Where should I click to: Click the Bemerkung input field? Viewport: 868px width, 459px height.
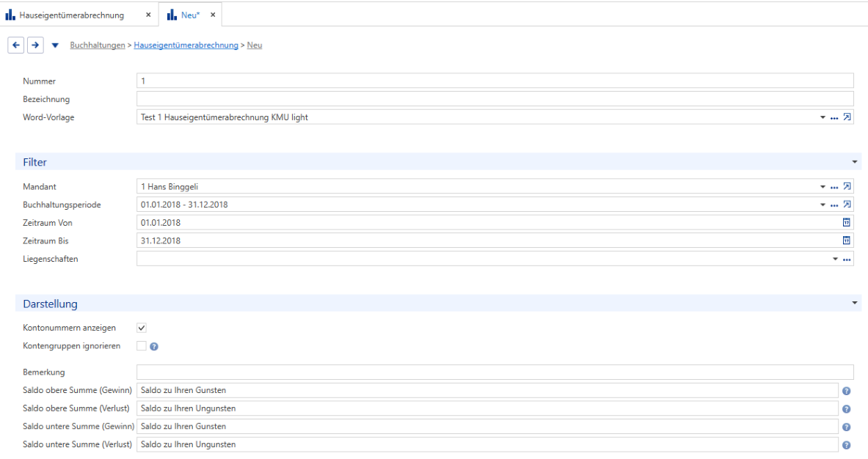495,372
